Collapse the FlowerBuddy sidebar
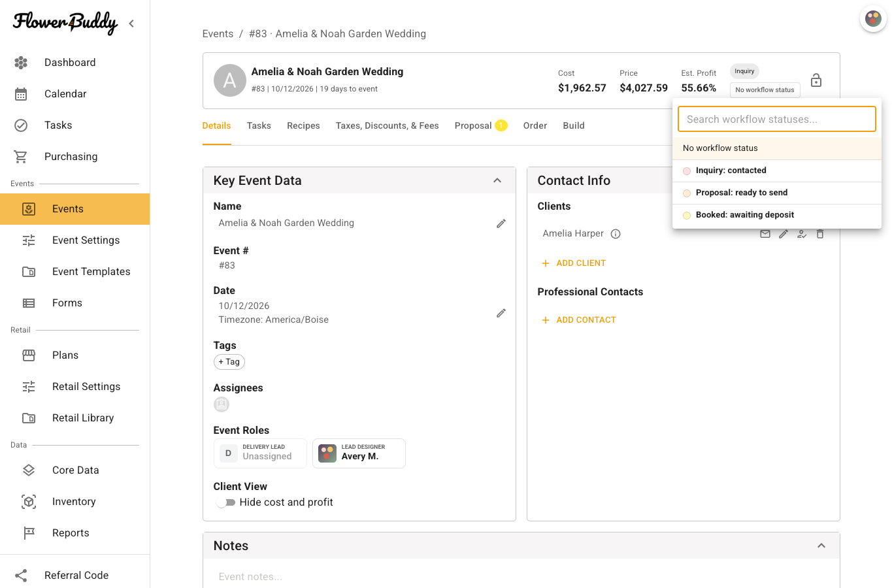892x588 pixels. (x=131, y=24)
